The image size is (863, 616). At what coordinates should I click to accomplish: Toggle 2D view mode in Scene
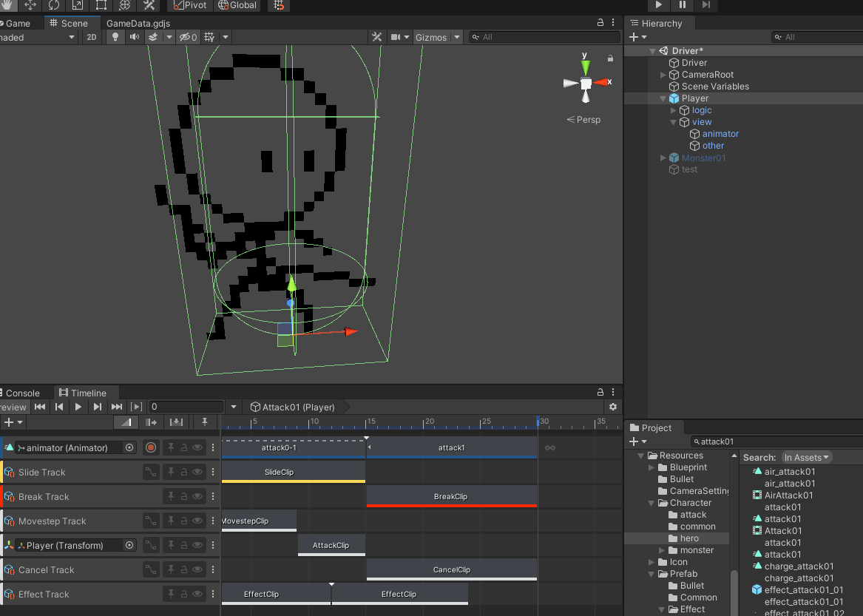pos(91,37)
